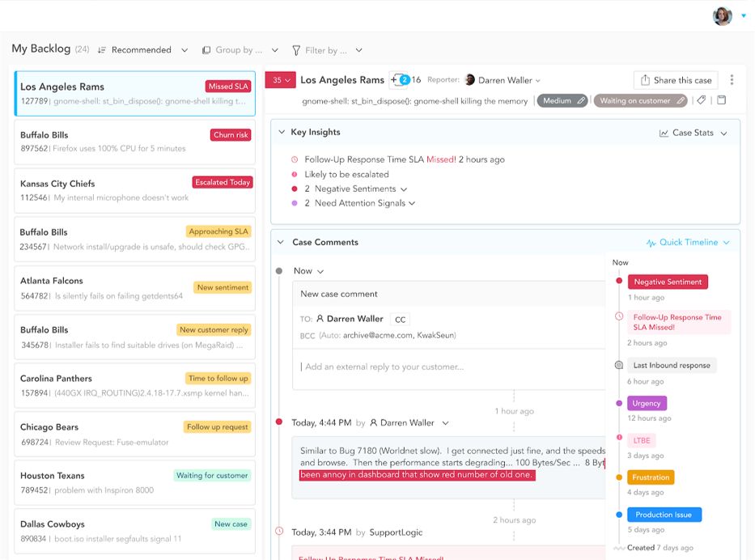The image size is (755, 560).
Task: Click the Last Inbound response chat icon
Action: click(619, 365)
